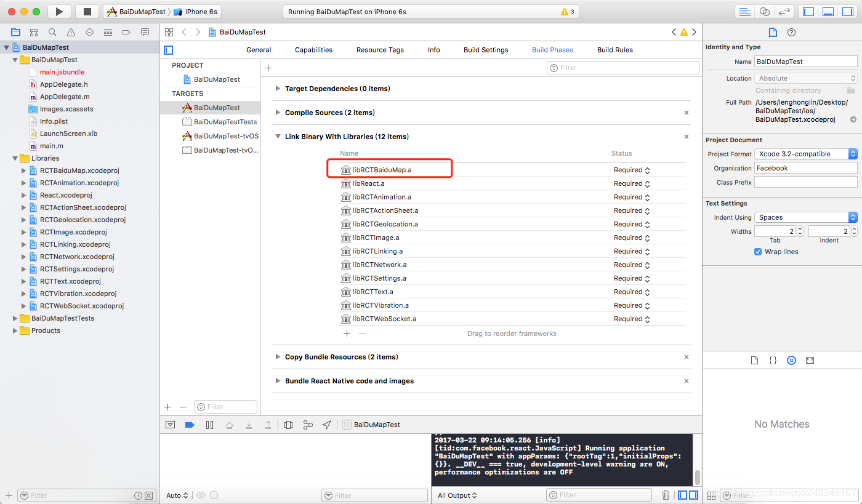Add a new build phase plus button
The width and height of the screenshot is (862, 504).
click(268, 68)
